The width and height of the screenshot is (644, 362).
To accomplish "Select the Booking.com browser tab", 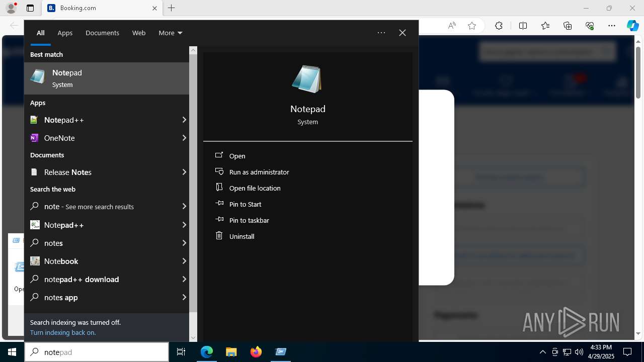I will (x=102, y=8).
